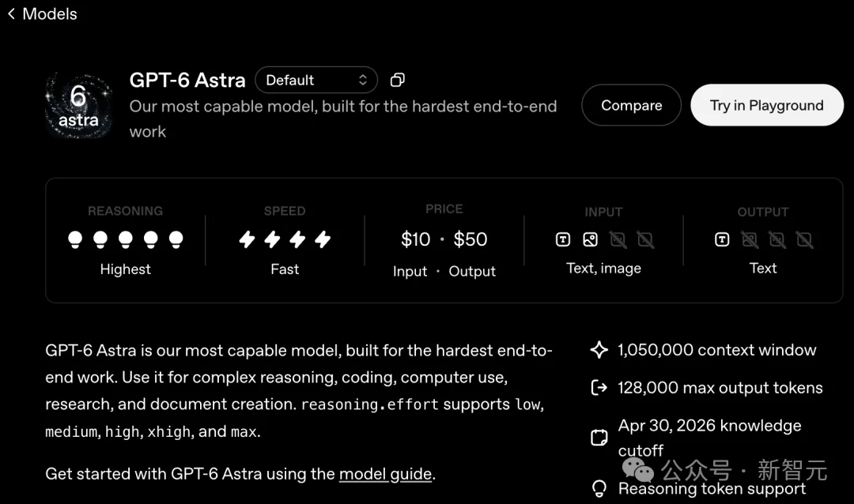This screenshot has height=504, width=854.
Task: Open the model guide link
Action: [x=386, y=473]
